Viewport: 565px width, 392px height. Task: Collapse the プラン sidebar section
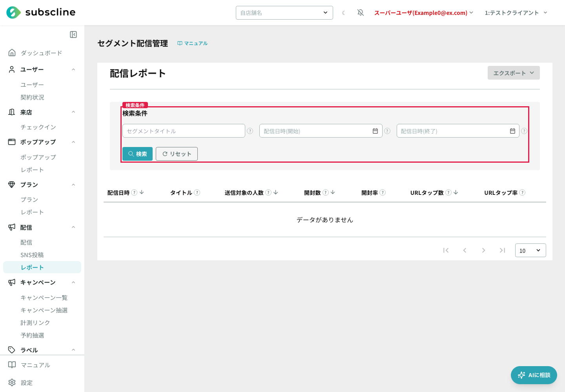pos(73,185)
